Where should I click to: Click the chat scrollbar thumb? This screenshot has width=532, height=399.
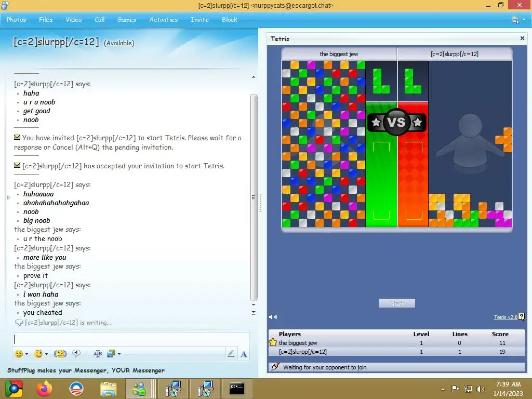(x=254, y=197)
